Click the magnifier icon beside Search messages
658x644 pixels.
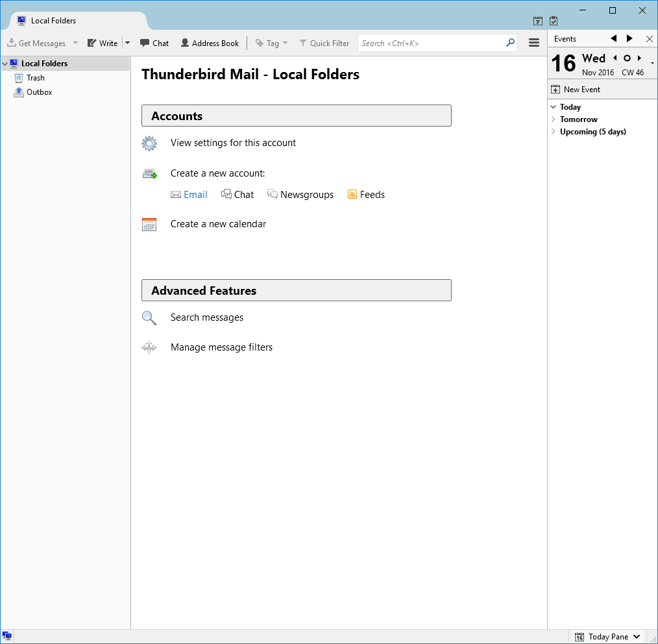tap(149, 318)
